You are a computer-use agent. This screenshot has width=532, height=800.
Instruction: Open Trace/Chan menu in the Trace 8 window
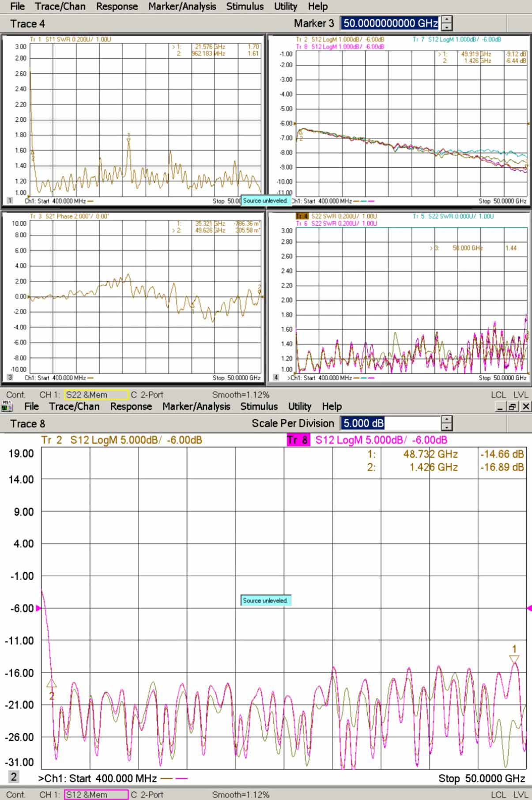click(x=74, y=406)
